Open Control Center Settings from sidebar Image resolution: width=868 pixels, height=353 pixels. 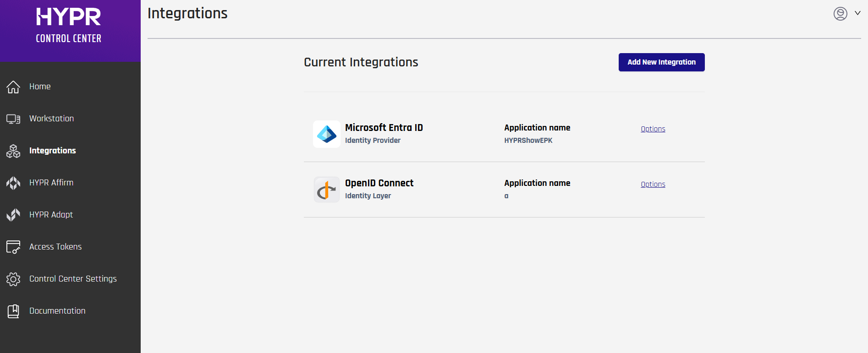click(x=73, y=279)
